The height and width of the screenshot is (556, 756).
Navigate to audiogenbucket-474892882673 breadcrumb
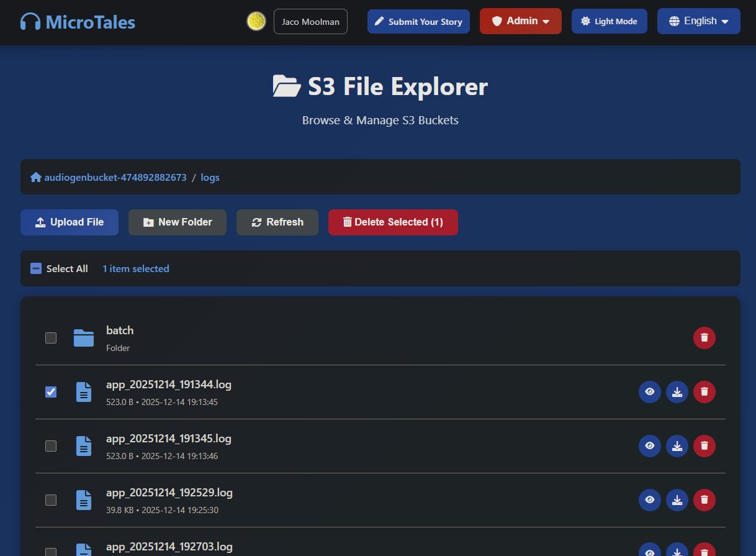pyautogui.click(x=115, y=177)
